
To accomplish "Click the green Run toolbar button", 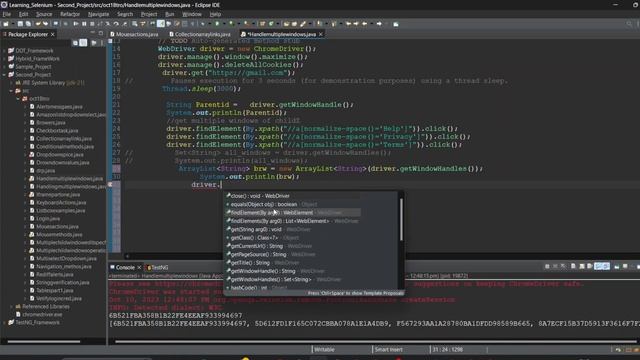I will pos(217,24).
